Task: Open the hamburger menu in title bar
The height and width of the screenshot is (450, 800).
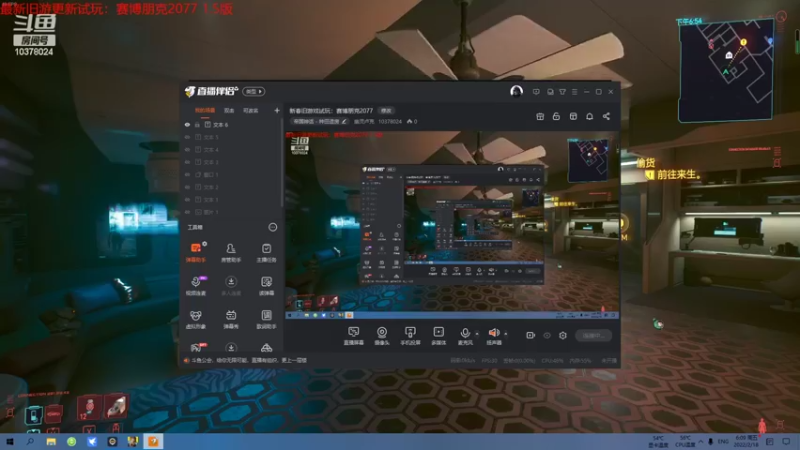Action: point(574,92)
